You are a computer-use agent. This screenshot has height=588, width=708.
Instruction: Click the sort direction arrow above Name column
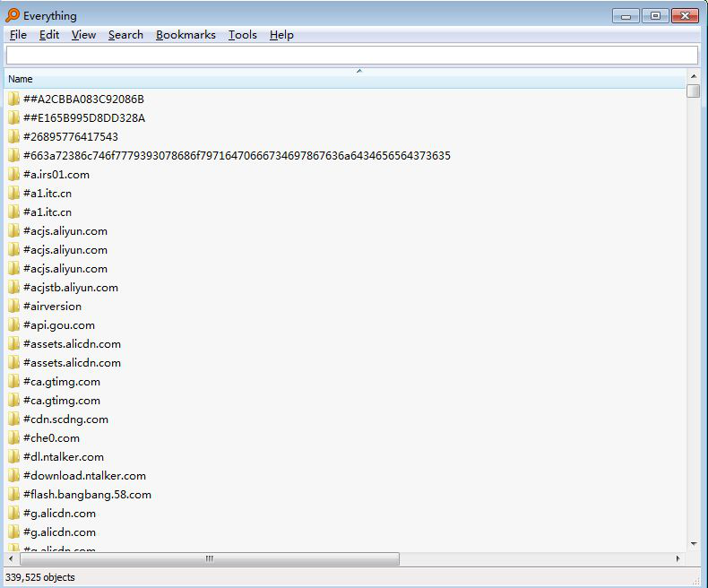pos(359,71)
